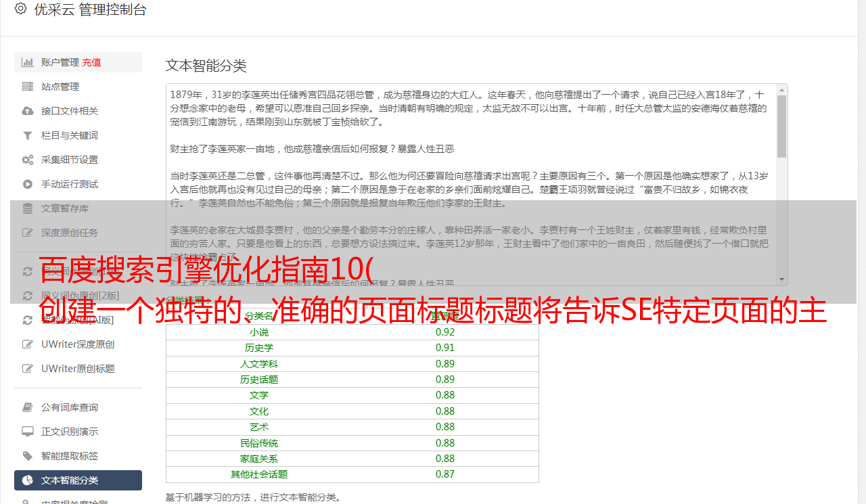This screenshot has width=866, height=504.
Task: Select the 家庭关系 category cell
Action: (x=258, y=459)
